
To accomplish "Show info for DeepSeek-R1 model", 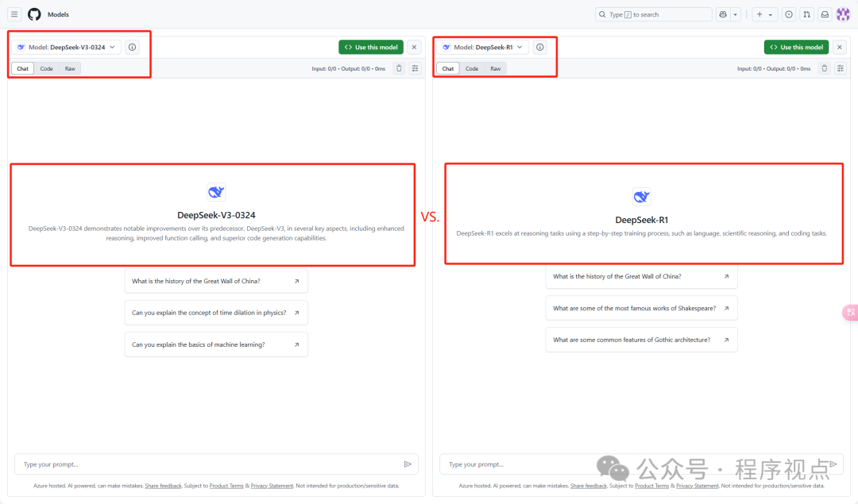I will point(540,47).
